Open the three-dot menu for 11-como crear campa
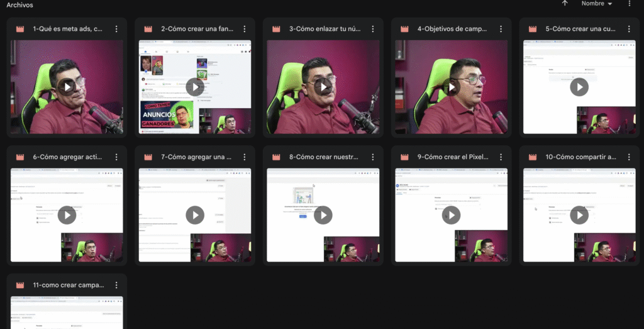644x329 pixels. (x=116, y=285)
